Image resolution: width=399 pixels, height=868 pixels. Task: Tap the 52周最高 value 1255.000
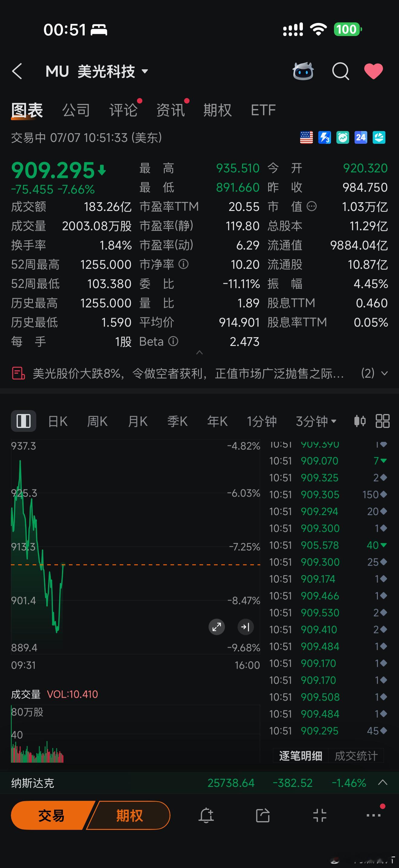(x=105, y=265)
